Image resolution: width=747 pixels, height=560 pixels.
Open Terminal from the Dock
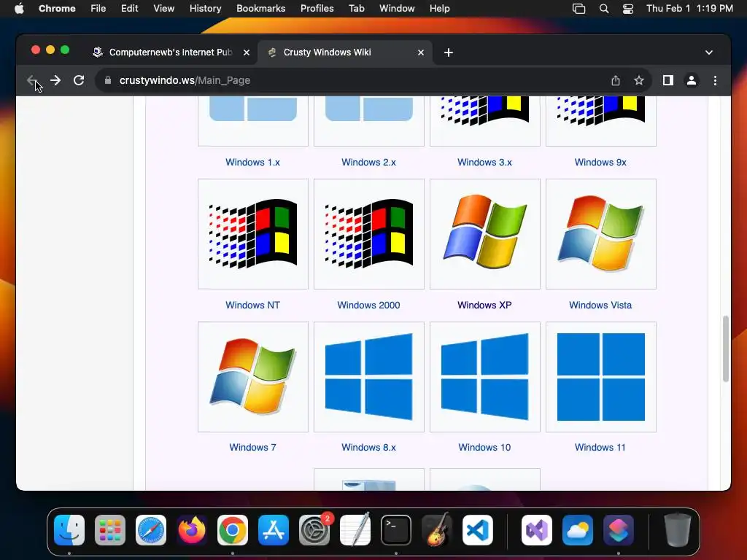tap(396, 529)
